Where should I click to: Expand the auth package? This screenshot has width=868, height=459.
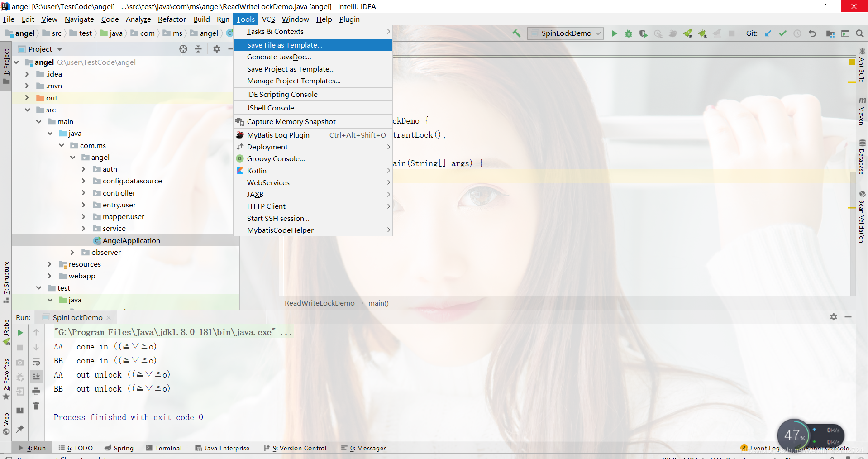coord(83,169)
